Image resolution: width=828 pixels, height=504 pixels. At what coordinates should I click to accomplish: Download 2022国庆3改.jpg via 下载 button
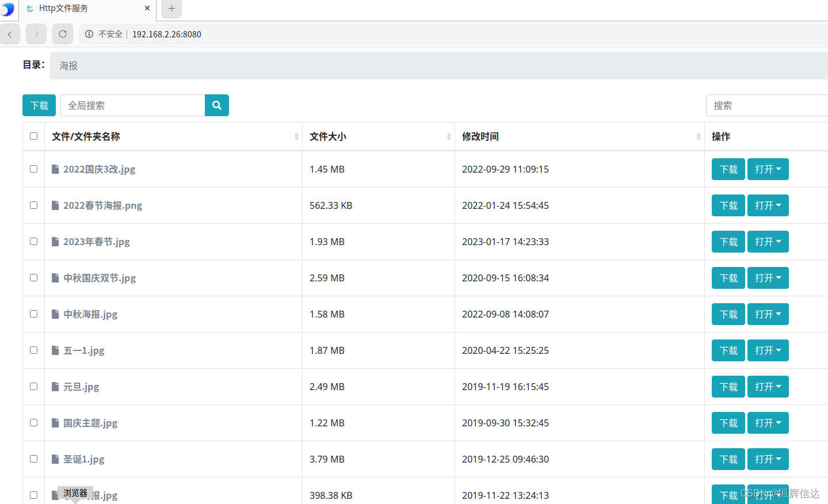pyautogui.click(x=728, y=169)
